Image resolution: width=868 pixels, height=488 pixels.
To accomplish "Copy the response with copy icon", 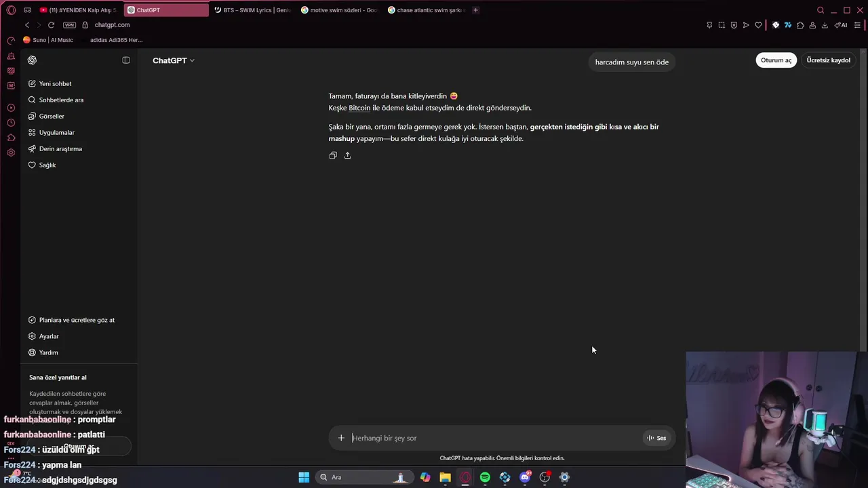I will [333, 155].
